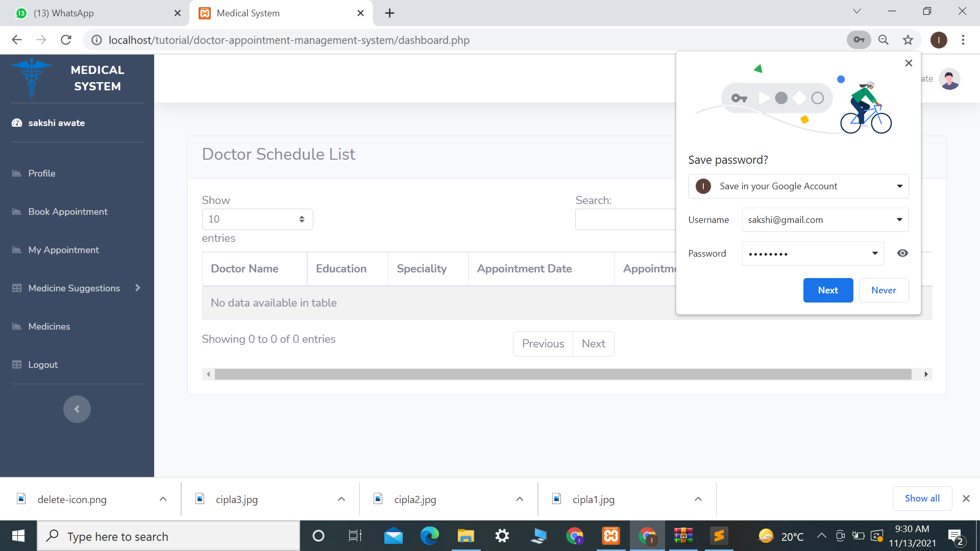Open My Appointment in sidebar
The width and height of the screenshot is (980, 551).
pos(64,250)
